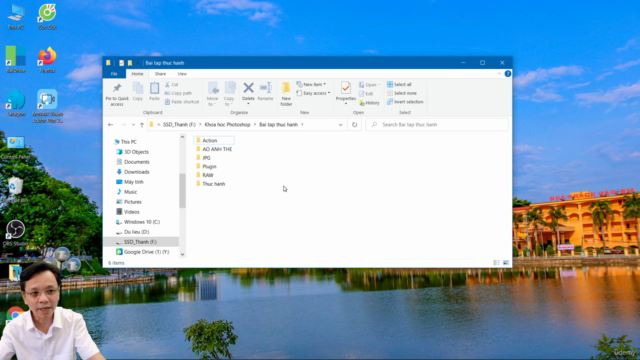640x360 pixels.
Task: Open recent locations dropdown
Action: point(133,124)
